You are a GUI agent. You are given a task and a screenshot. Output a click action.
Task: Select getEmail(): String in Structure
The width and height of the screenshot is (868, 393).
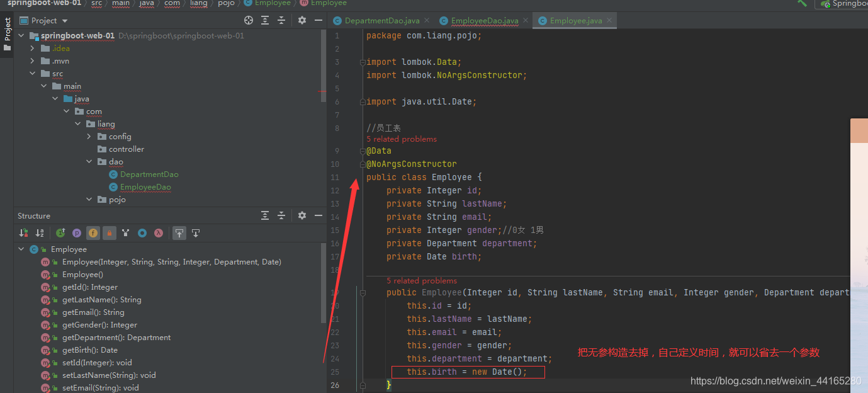click(x=93, y=312)
